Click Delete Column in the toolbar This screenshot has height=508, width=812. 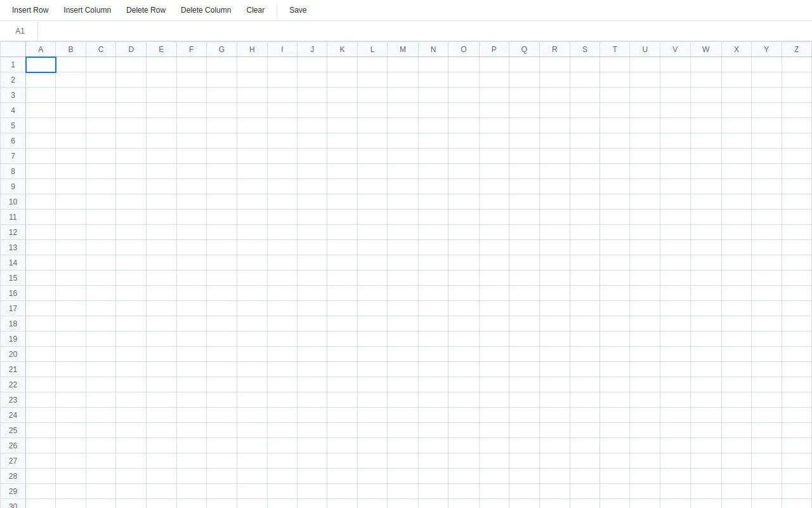[x=206, y=10]
